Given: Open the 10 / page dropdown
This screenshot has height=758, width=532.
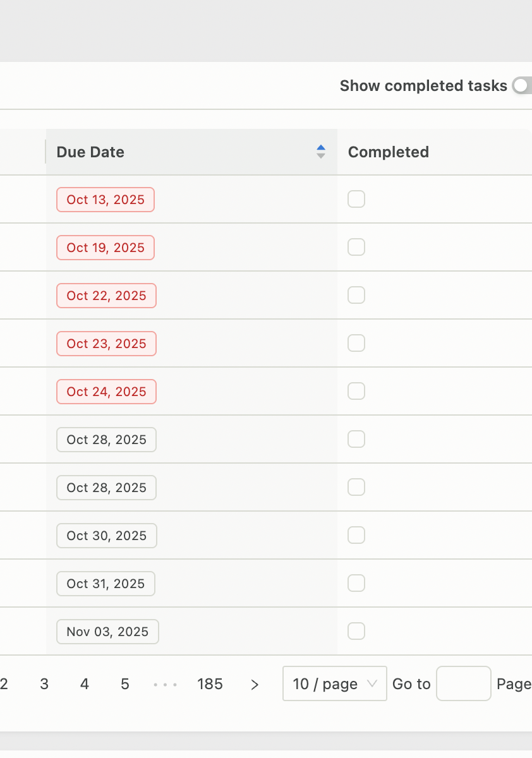Looking at the screenshot, I should [334, 684].
